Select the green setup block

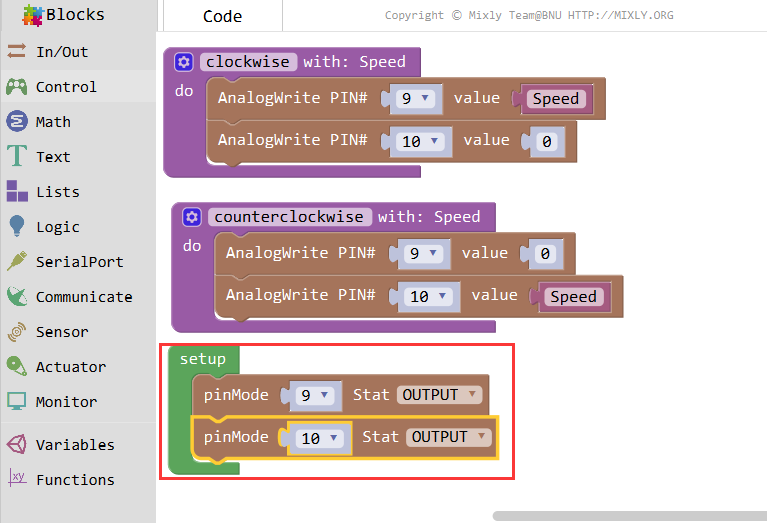(203, 360)
